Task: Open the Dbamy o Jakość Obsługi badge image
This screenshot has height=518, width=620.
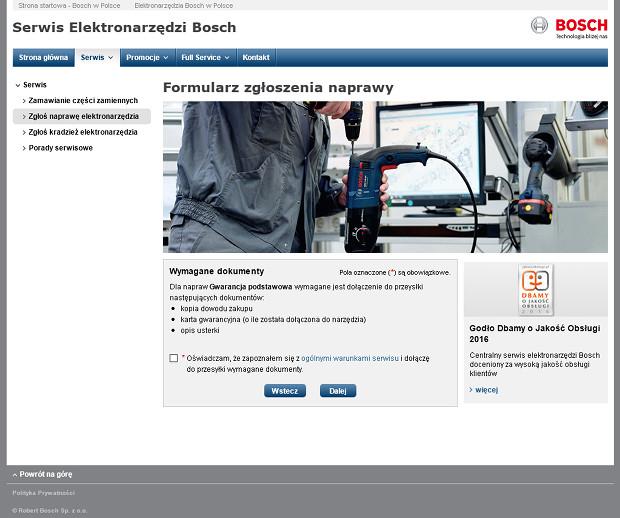Action: click(536, 290)
